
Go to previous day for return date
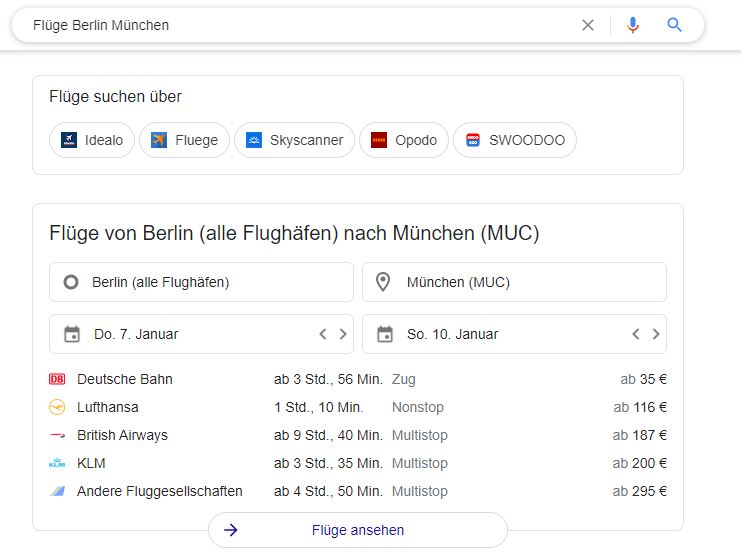pyautogui.click(x=636, y=334)
